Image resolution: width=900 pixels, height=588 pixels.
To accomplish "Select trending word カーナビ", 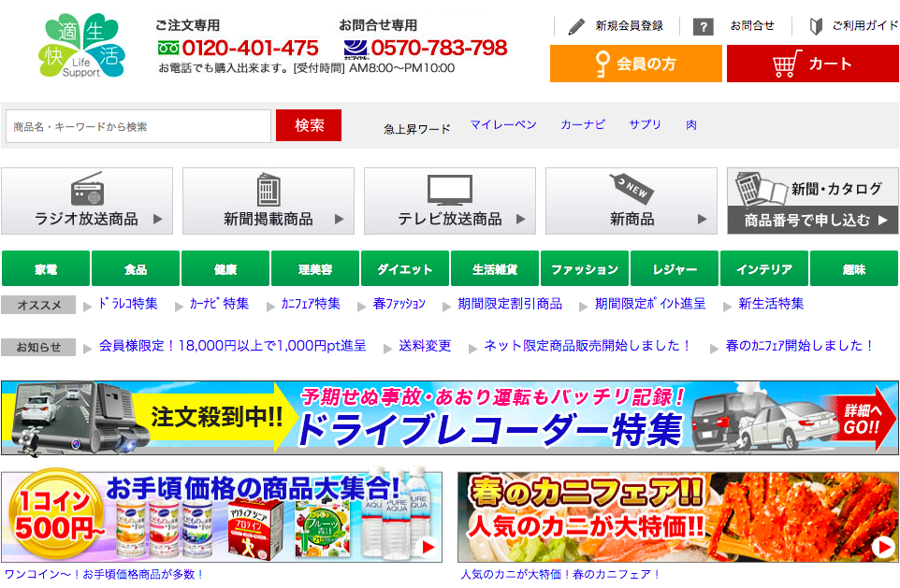I will coord(583,124).
